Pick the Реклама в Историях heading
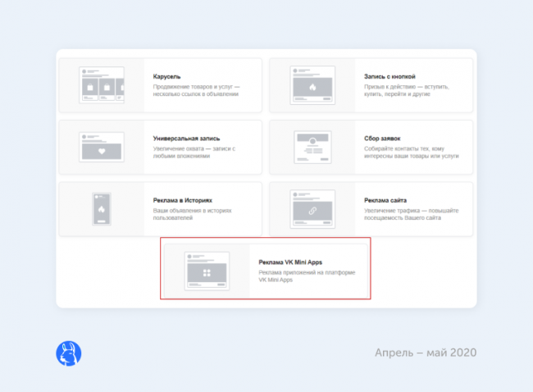Screen dimensions: 533x392 pos(183,199)
